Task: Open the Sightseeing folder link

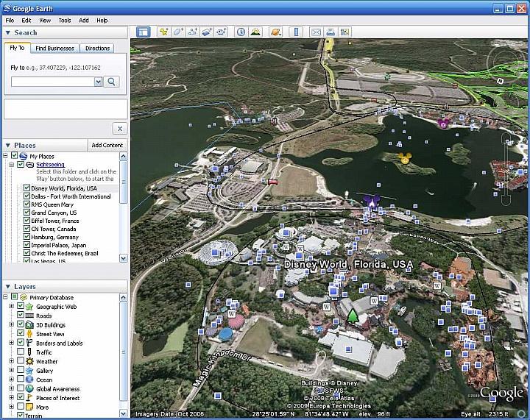Action: [50, 165]
